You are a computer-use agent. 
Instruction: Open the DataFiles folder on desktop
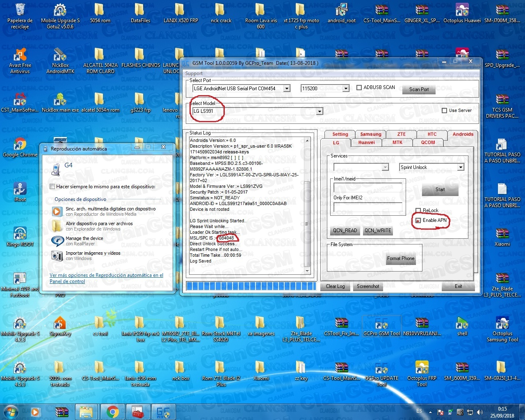(140, 14)
